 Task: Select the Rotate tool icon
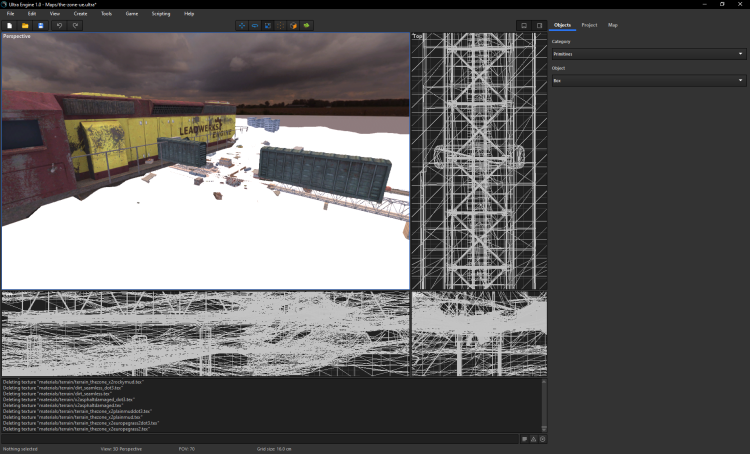pyautogui.click(x=255, y=25)
